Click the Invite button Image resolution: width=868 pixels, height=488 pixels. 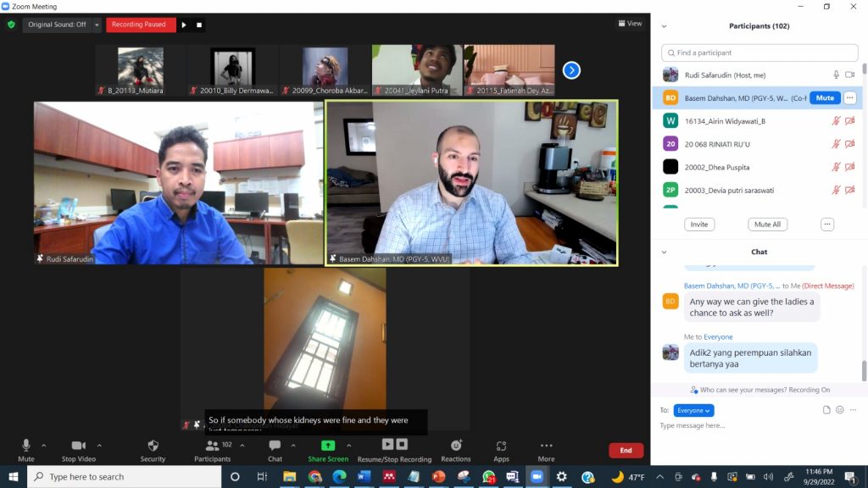pyautogui.click(x=699, y=225)
